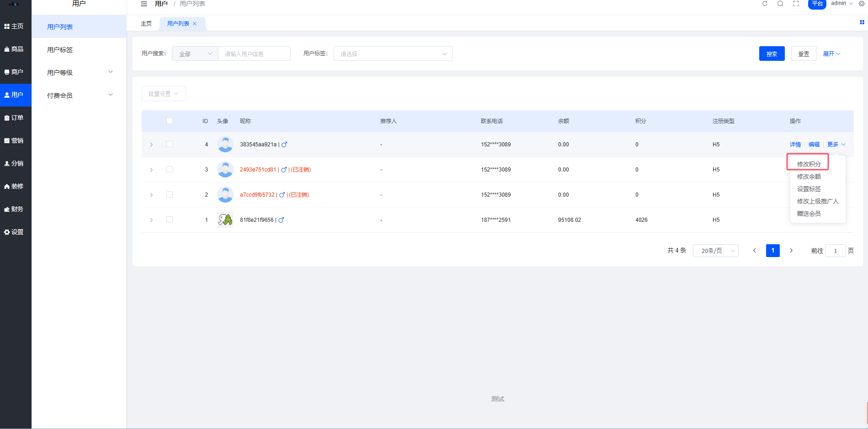Viewport: 868px width, 429px height.
Task: Open the 订单 section in sidebar
Action: 14,118
